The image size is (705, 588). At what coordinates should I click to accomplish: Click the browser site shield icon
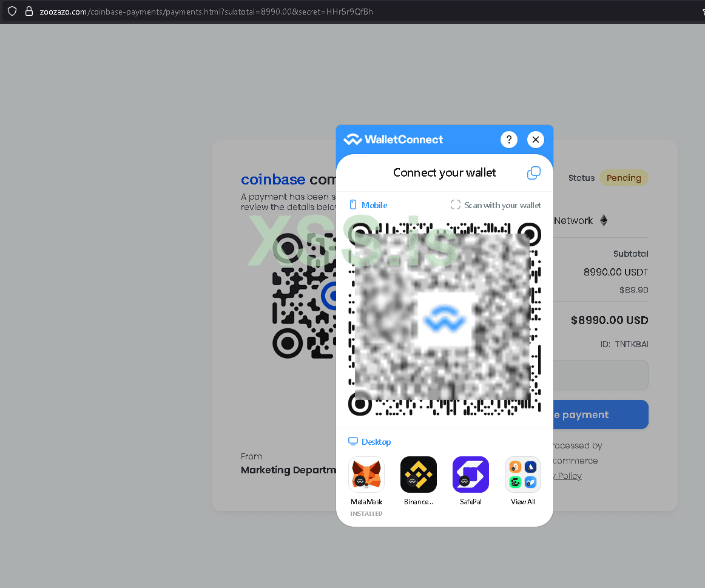[12, 12]
